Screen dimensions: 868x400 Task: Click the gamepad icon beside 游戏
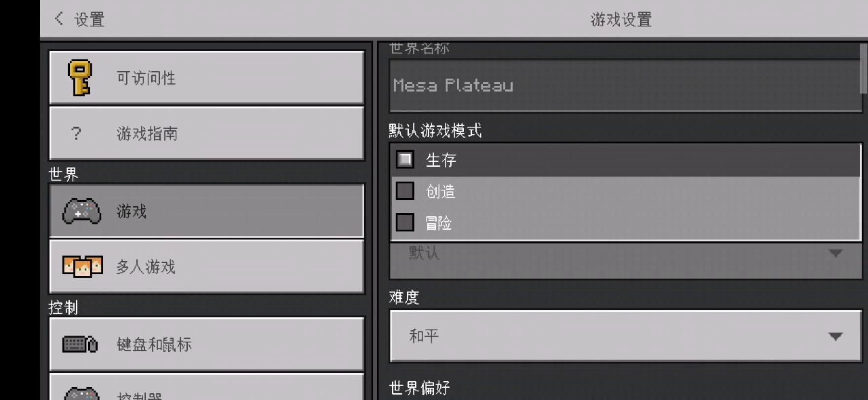[81, 212]
